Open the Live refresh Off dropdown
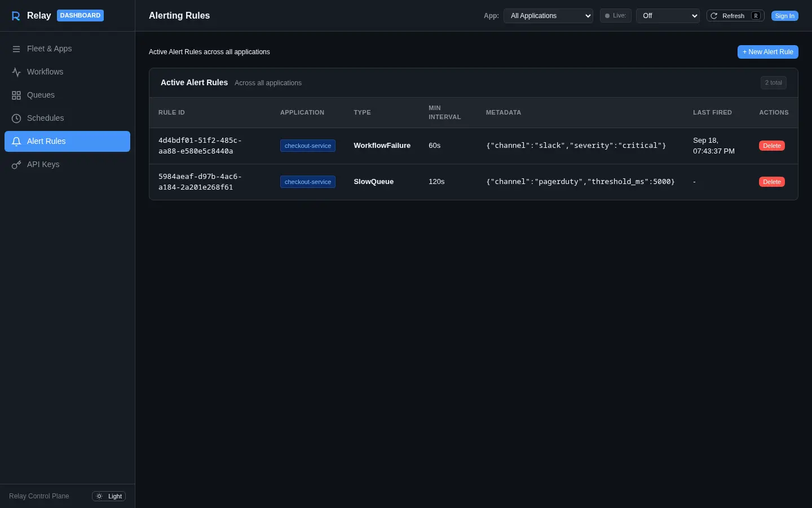 668,16
